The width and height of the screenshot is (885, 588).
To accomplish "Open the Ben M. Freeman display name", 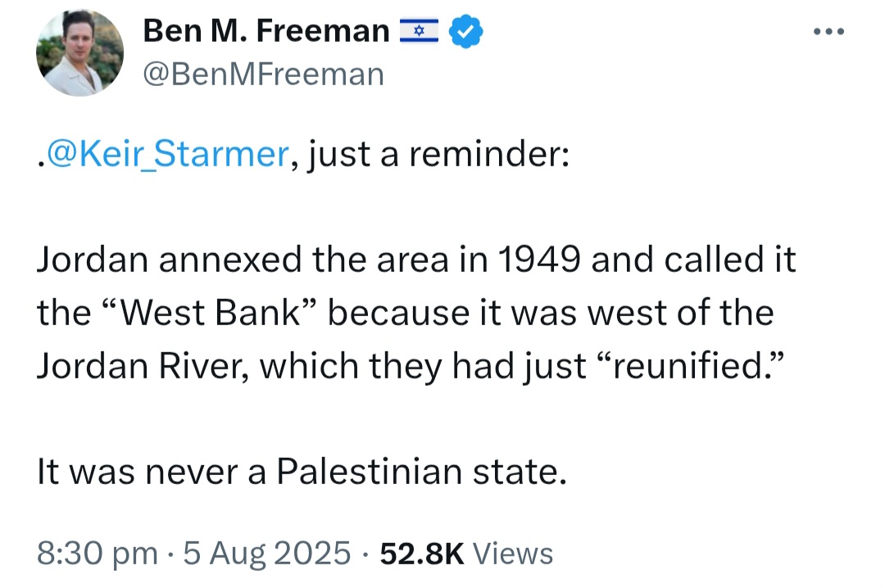I will [x=266, y=30].
